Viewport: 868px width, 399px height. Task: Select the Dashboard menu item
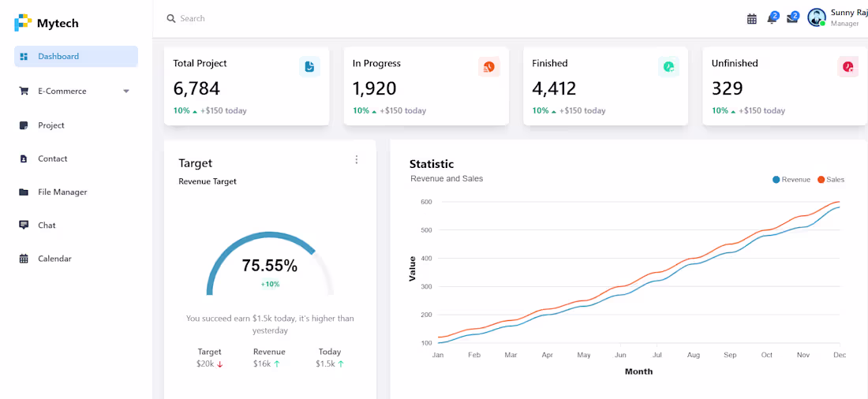tap(76, 57)
